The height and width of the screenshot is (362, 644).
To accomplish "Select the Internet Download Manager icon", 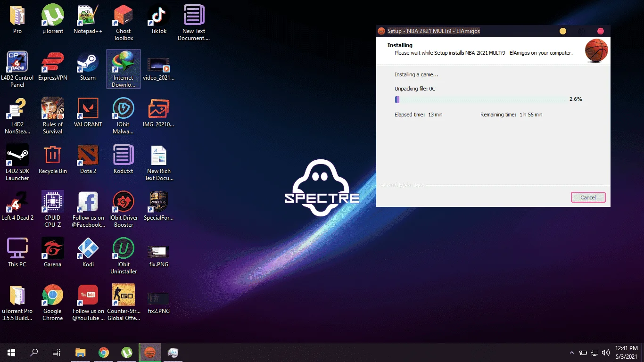I will 124,69.
